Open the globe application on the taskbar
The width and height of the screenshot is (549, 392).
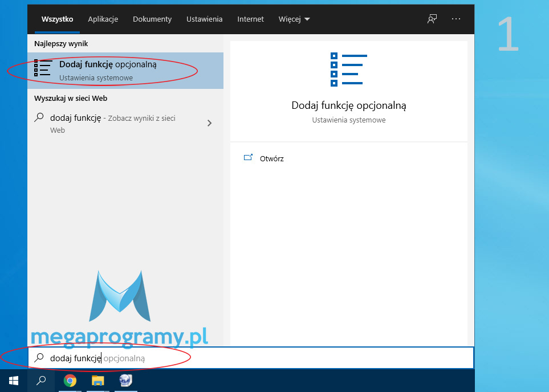pyautogui.click(x=125, y=381)
